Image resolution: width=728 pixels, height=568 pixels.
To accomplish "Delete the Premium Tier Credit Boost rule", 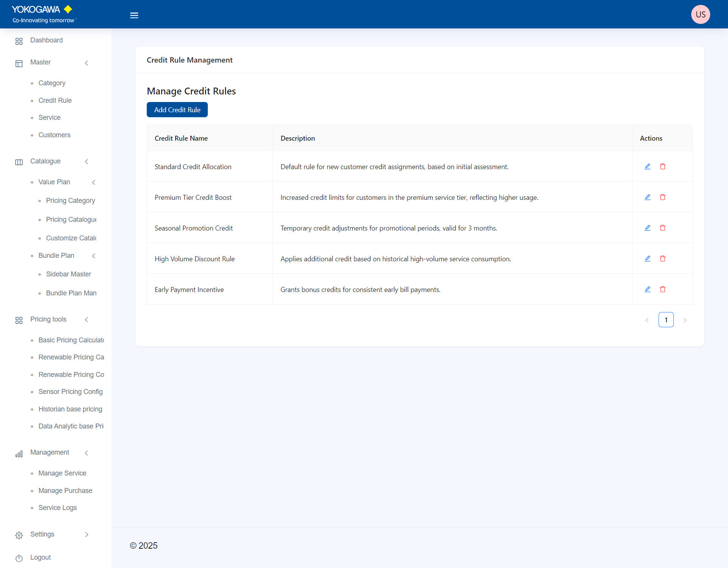I will [662, 197].
